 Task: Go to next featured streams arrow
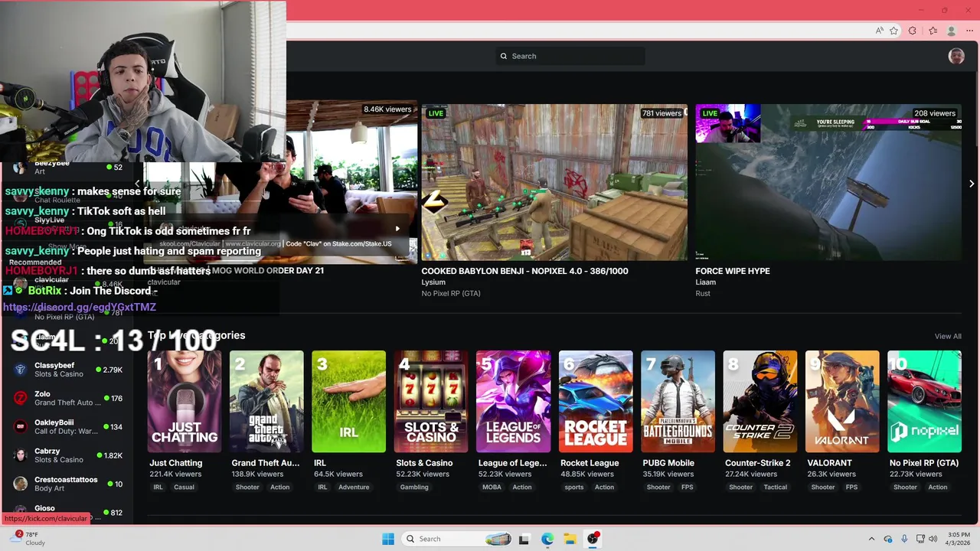point(972,184)
